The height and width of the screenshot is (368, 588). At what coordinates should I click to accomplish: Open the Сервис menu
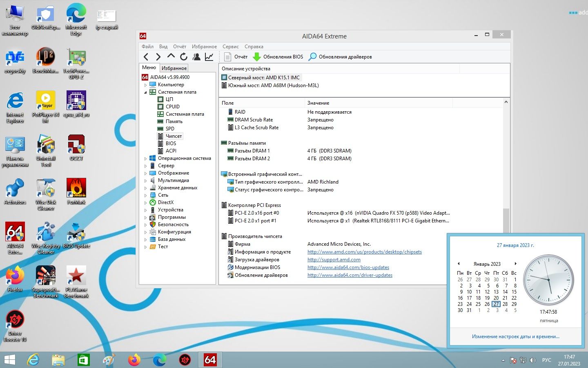pos(231,47)
